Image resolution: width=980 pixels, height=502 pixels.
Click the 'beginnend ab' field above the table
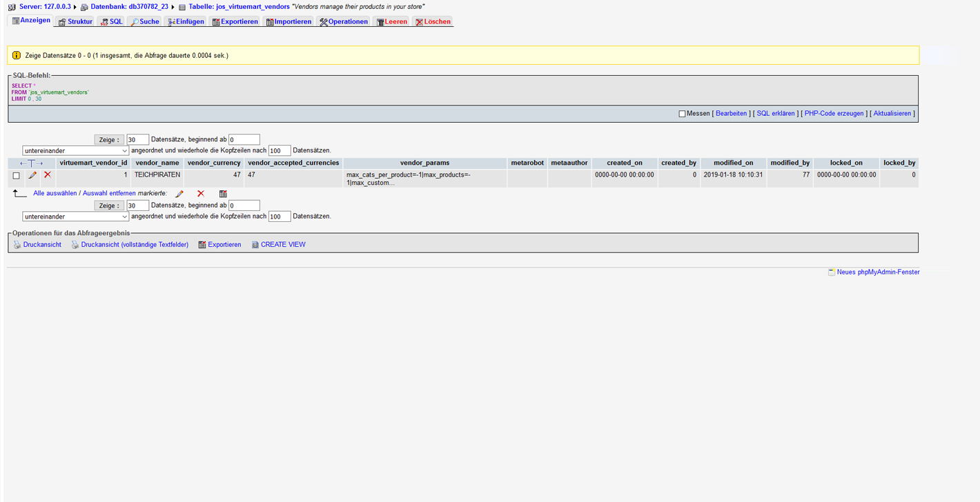pos(244,140)
